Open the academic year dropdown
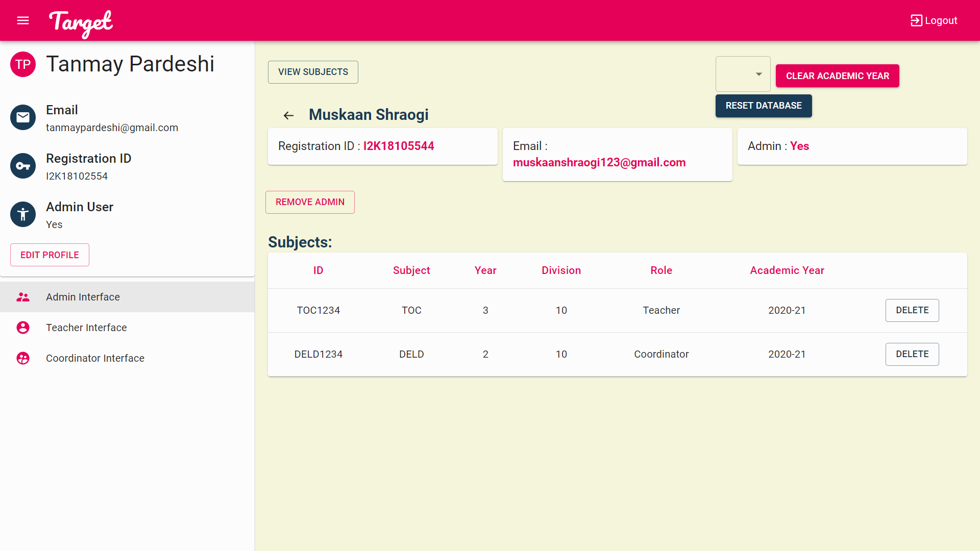This screenshot has height=551, width=980. coord(743,74)
